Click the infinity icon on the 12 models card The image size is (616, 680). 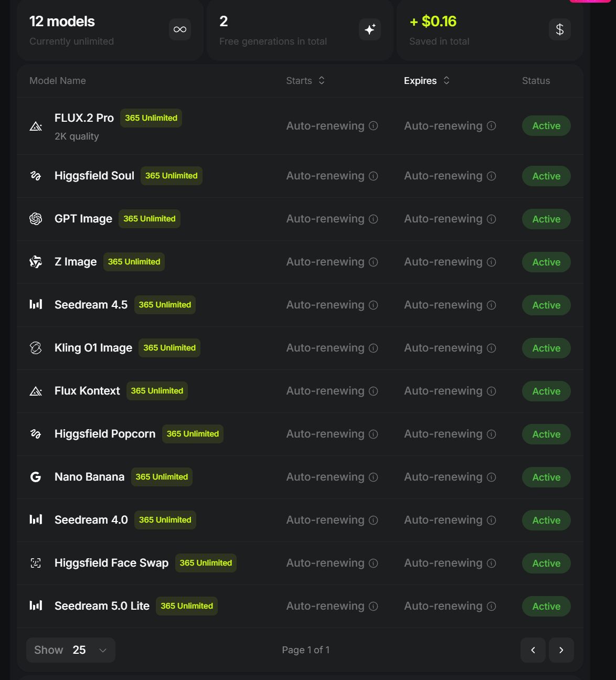click(180, 29)
